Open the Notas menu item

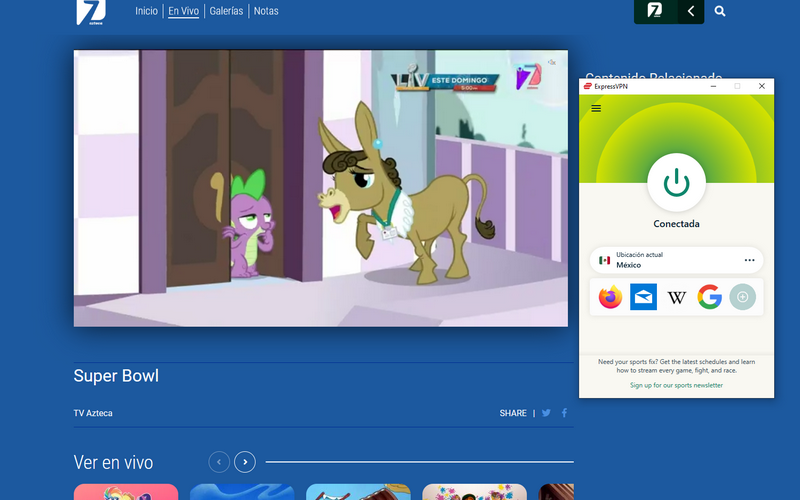click(x=266, y=11)
